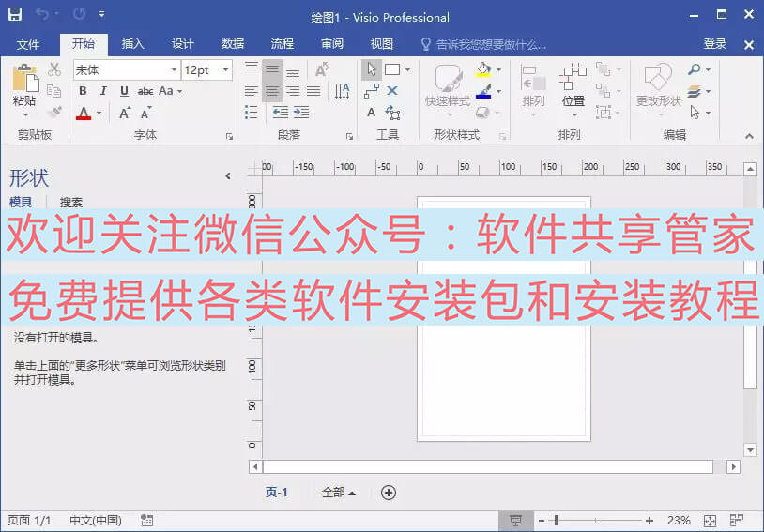764x532 pixels.
Task: Zoom in with the plus button
Action: [649, 521]
